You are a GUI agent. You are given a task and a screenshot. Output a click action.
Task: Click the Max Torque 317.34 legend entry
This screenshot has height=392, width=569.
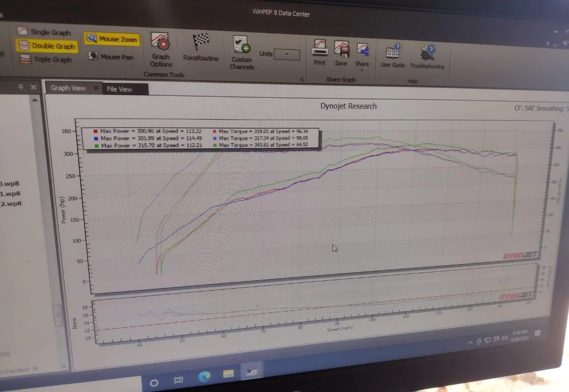260,138
